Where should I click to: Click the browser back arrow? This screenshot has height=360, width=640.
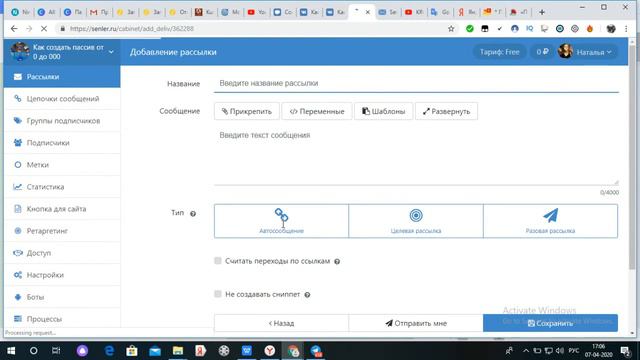pyautogui.click(x=14, y=29)
